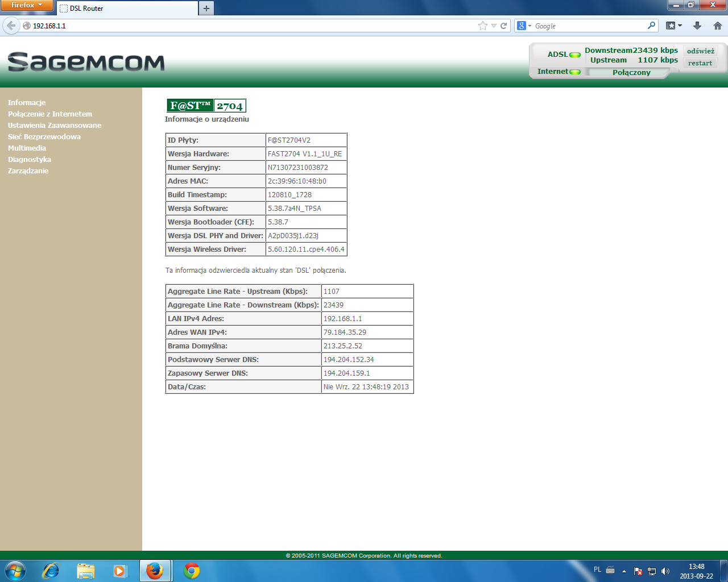Show hidden system tray icons
The image size is (728, 582).
click(624, 571)
